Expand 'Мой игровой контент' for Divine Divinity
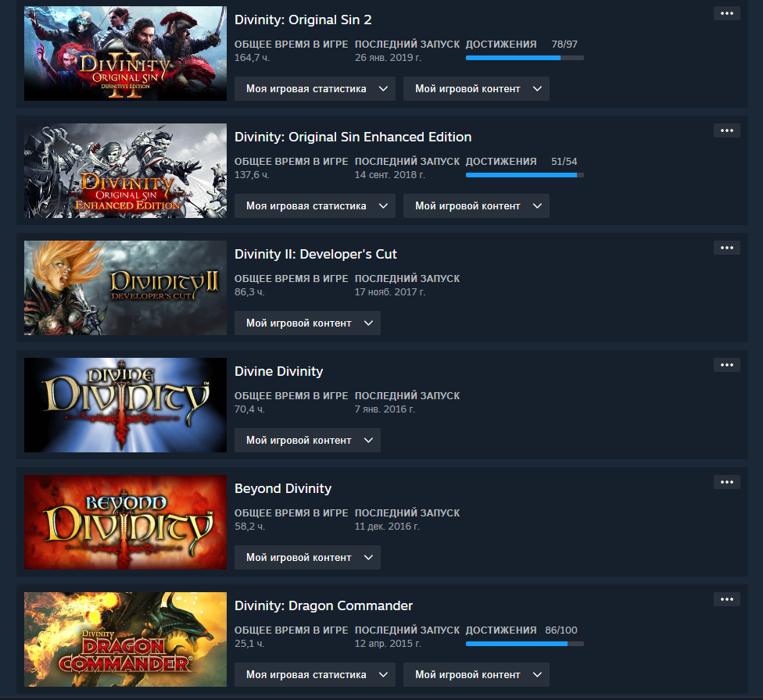 pos(307,441)
